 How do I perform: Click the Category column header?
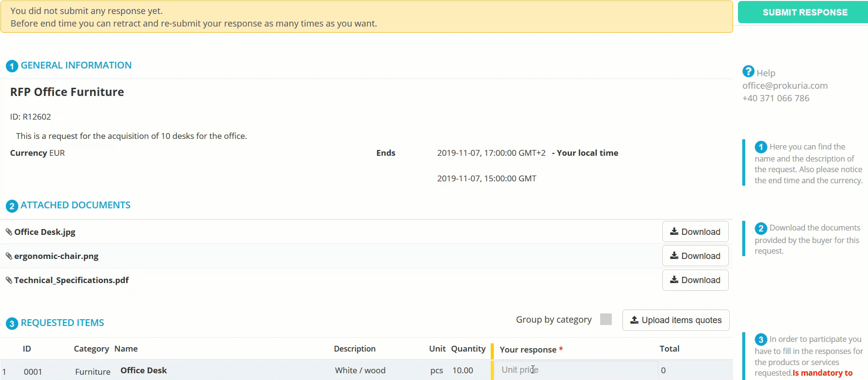pyautogui.click(x=91, y=349)
